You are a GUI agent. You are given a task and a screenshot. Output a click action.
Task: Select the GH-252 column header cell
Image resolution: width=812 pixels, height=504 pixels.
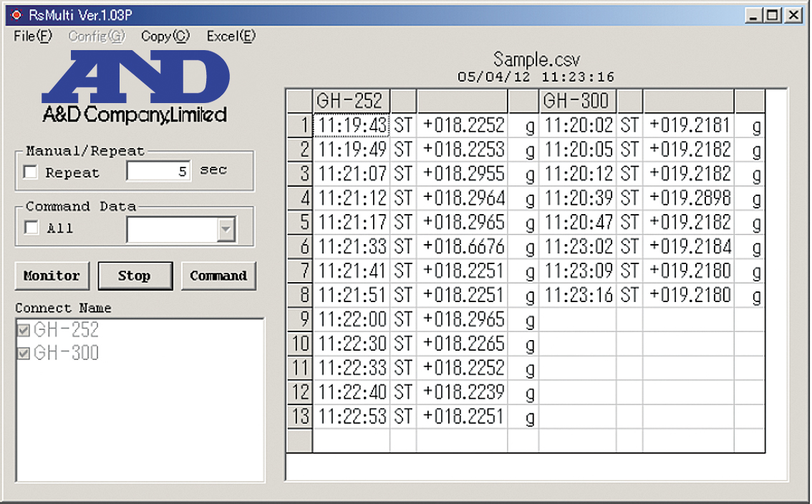351,101
